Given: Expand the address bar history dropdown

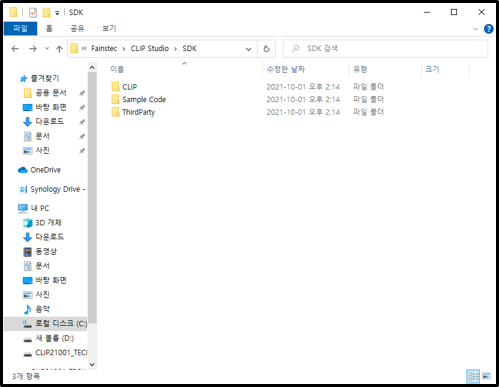Looking at the screenshot, I should coord(248,49).
